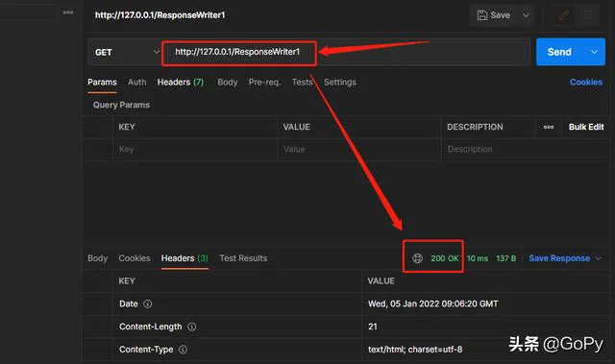Click the network globe icon beside 200 OK
This screenshot has width=615, height=364.
point(417,258)
